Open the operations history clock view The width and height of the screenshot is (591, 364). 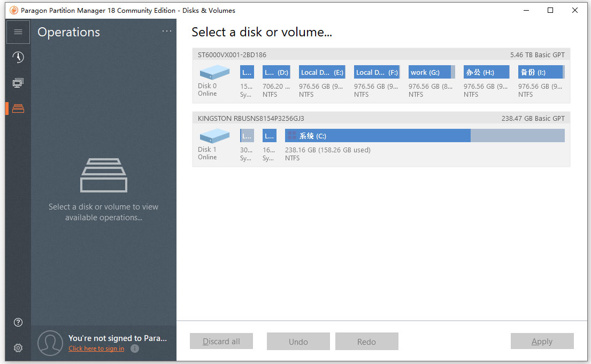(x=18, y=57)
